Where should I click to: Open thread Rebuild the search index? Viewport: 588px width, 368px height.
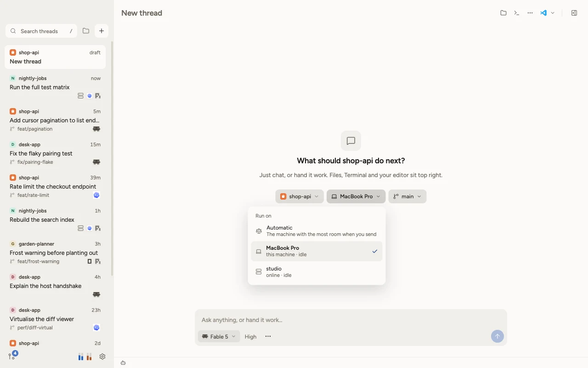coord(55,219)
